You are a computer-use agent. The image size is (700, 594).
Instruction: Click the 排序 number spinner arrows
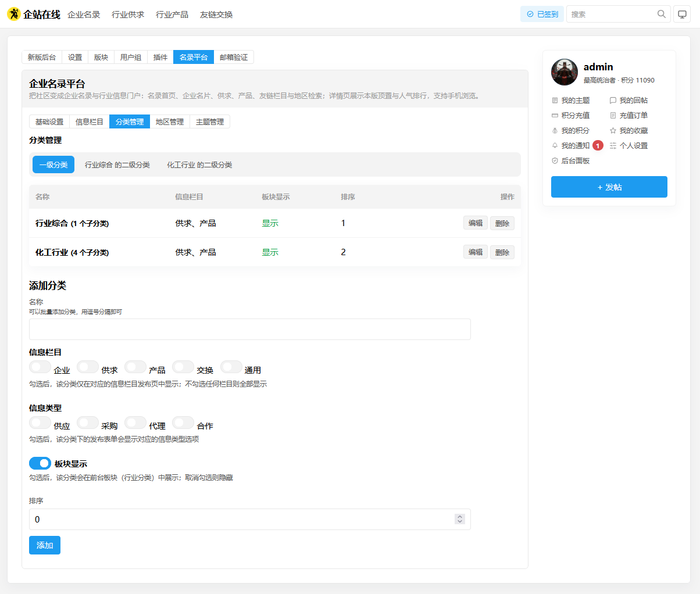coord(460,519)
